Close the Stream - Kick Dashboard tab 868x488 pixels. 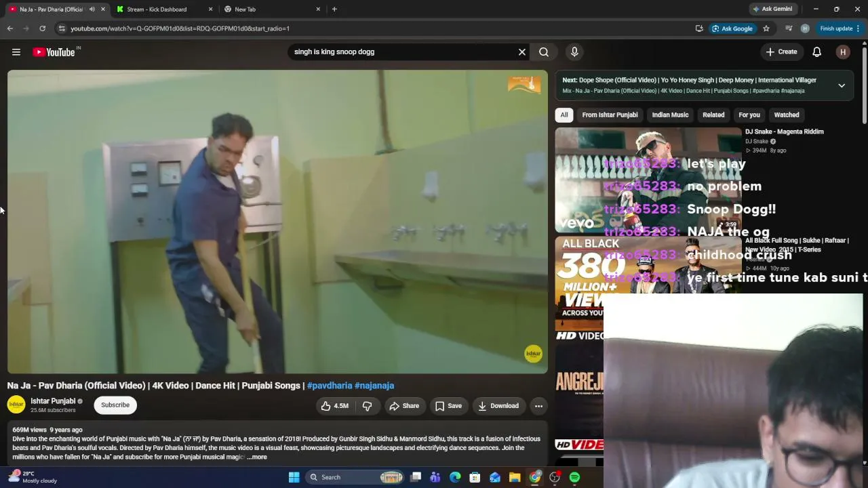(210, 9)
